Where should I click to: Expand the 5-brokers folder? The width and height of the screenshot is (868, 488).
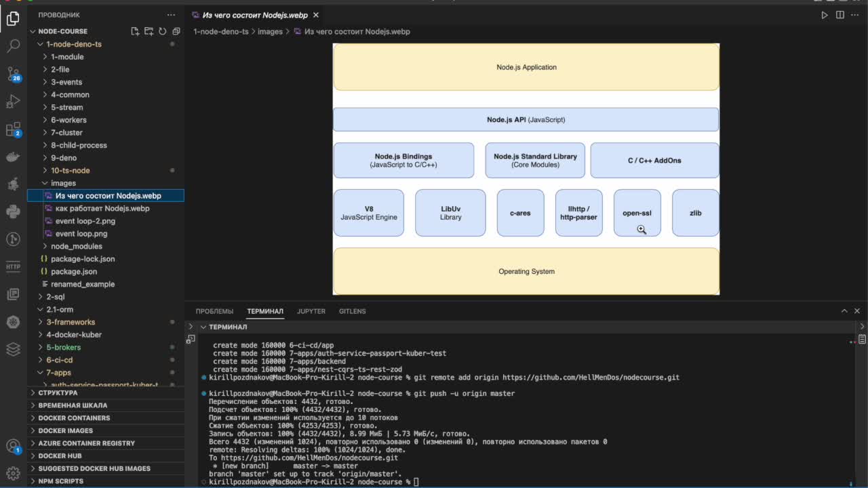click(106, 347)
